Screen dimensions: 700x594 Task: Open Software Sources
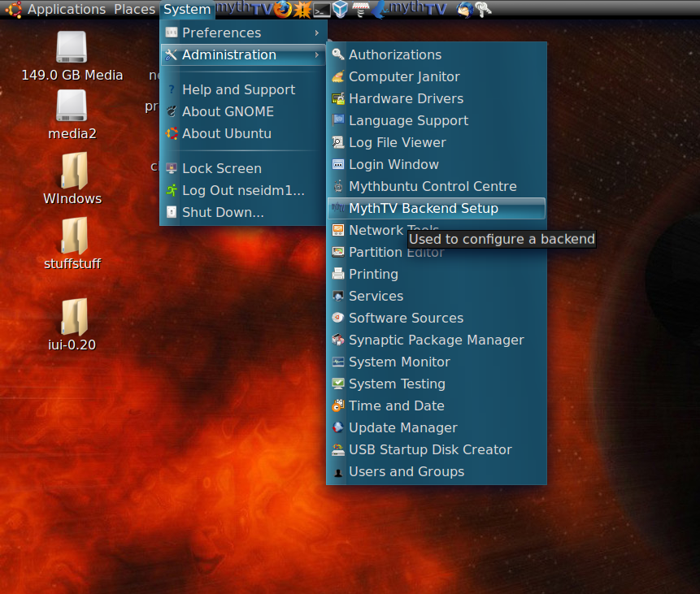click(x=437, y=318)
